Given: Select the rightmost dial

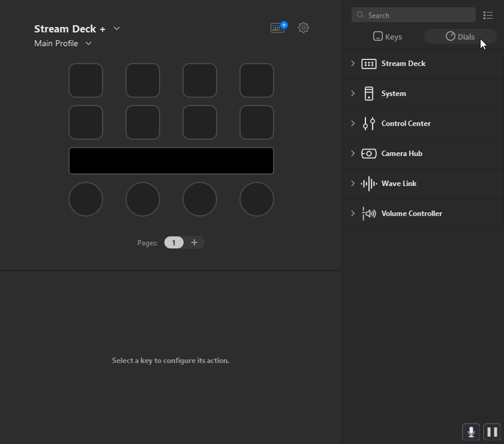Looking at the screenshot, I should 257,199.
